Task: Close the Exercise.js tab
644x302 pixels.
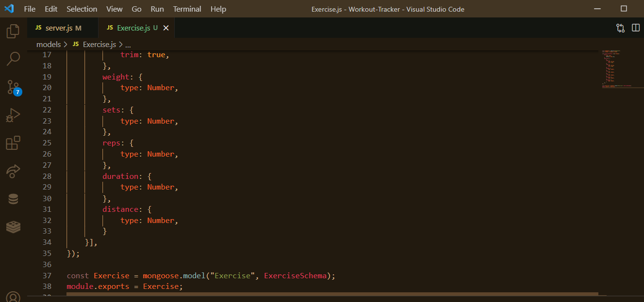Action: 166,28
